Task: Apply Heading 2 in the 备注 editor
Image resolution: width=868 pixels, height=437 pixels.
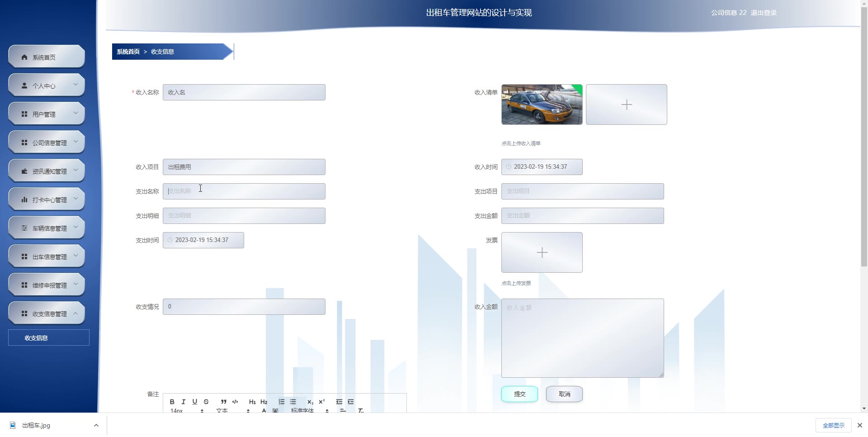Action: [264, 402]
